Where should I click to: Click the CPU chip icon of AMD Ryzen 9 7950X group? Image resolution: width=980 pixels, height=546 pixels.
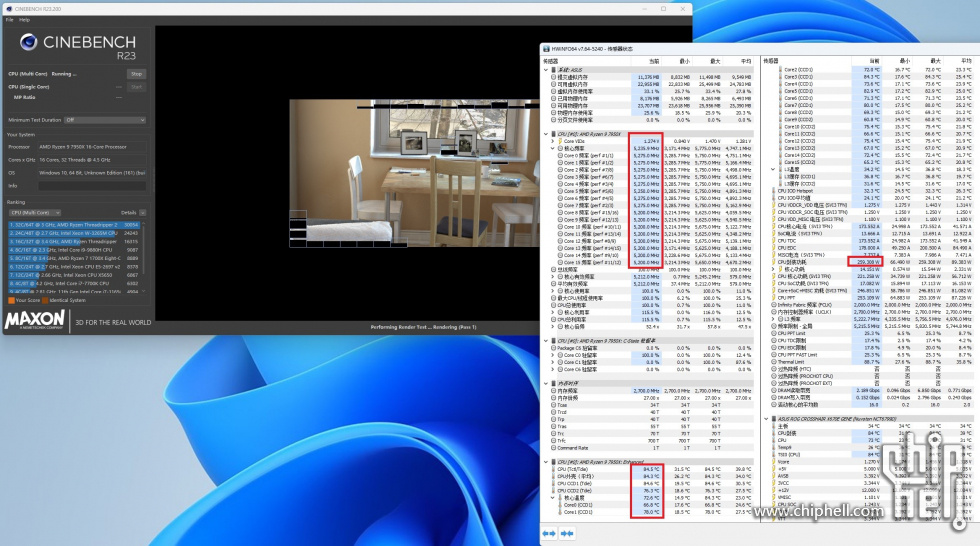tap(553, 134)
